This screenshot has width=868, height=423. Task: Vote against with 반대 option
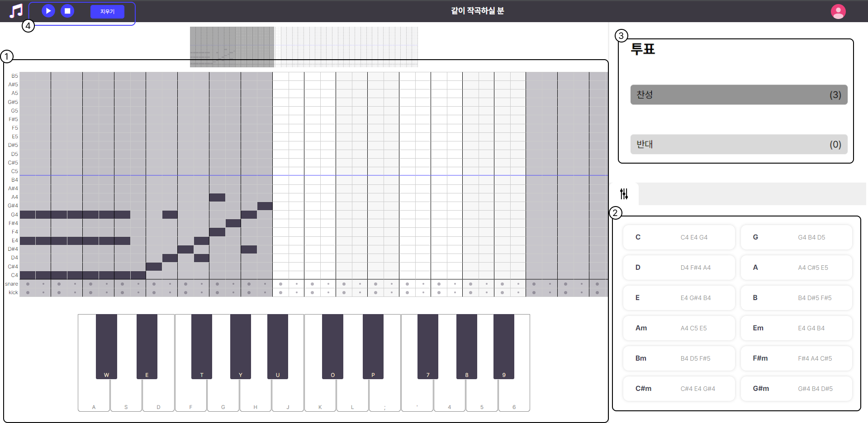(x=739, y=145)
